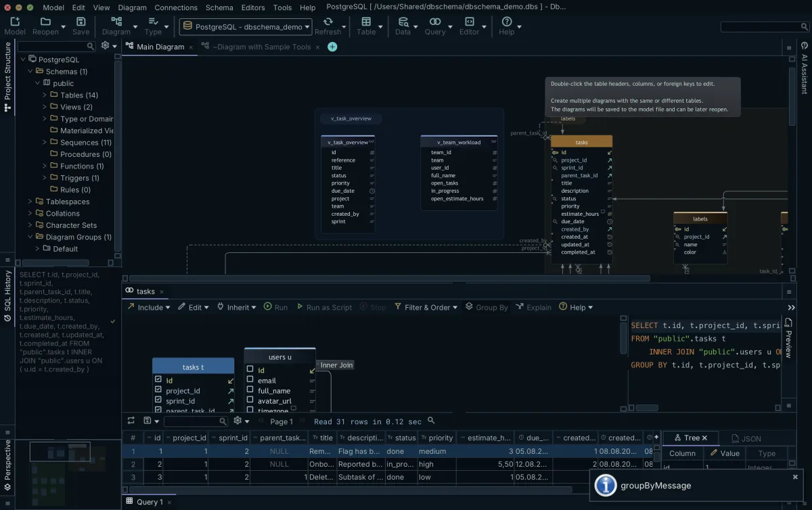
Task: Click the Help icon in main toolbar
Action: pos(506,22)
